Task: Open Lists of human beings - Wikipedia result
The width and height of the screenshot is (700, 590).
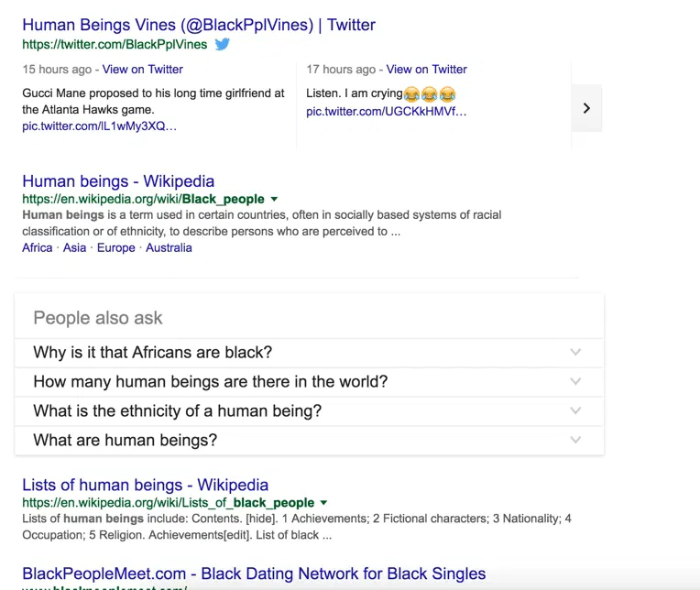Action: tap(145, 486)
